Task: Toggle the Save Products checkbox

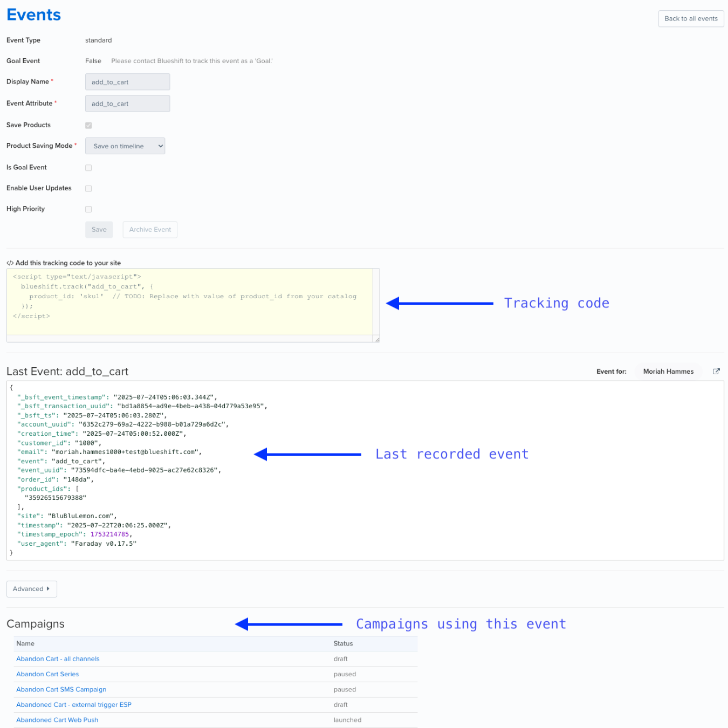Action: pos(88,125)
